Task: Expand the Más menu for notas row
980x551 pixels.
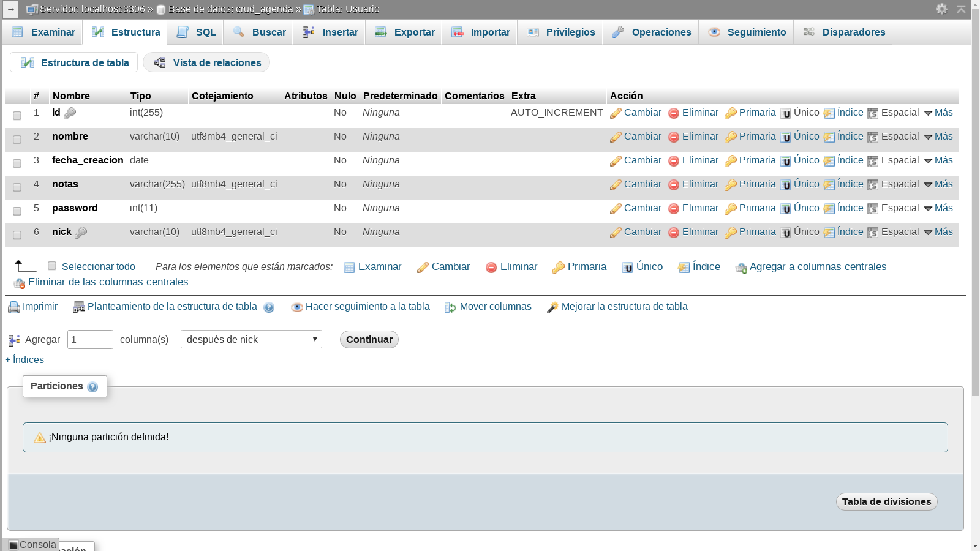Action: click(x=938, y=184)
